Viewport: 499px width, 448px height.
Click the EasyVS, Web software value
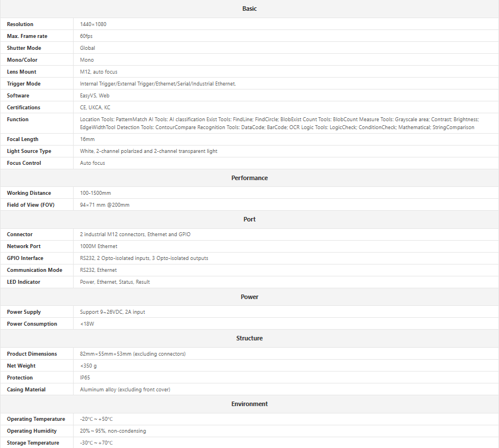pos(95,96)
